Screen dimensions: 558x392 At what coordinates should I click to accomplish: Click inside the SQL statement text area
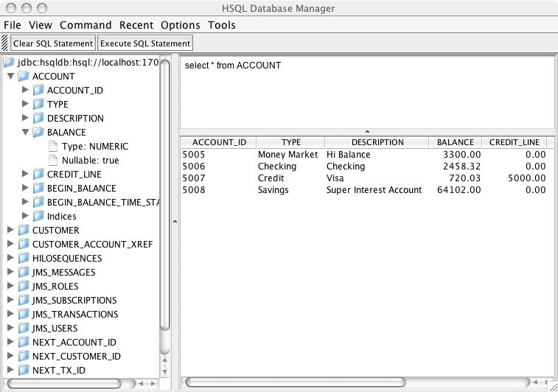[x=366, y=96]
